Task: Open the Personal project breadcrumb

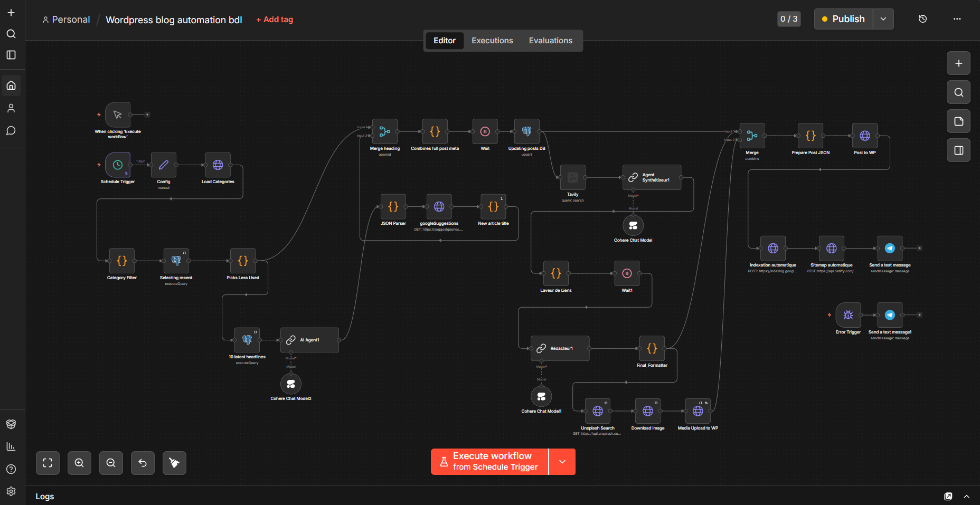Action: 66,20
